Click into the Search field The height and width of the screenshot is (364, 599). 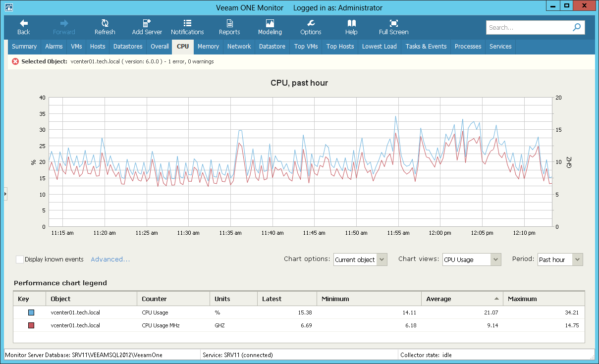[529, 28]
